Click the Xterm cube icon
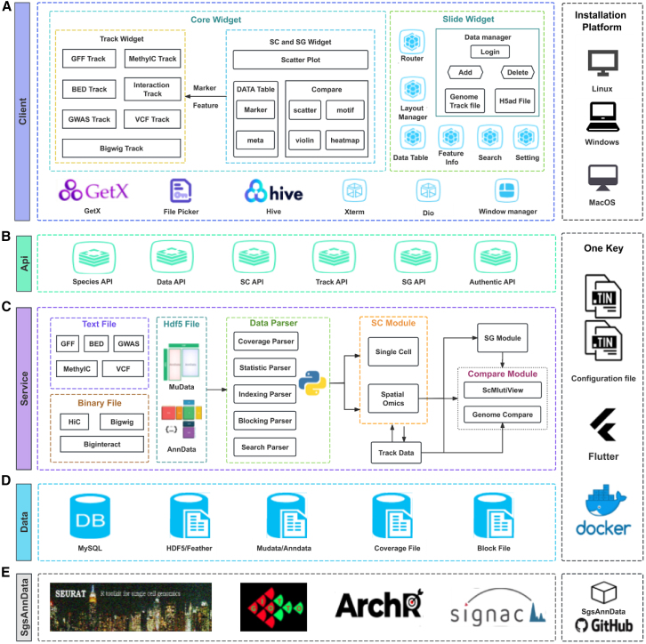 coord(354,190)
